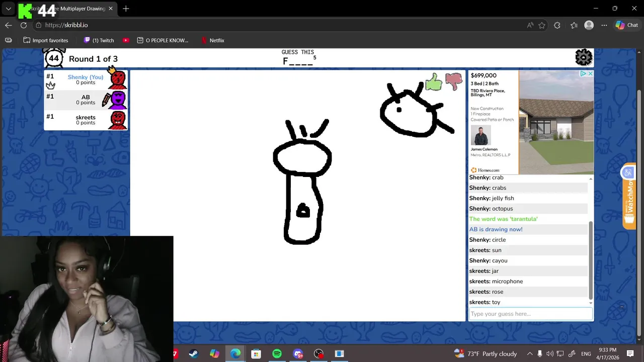This screenshot has height=362, width=644.
Task: Close the skribbl browser tab
Action: (111, 9)
